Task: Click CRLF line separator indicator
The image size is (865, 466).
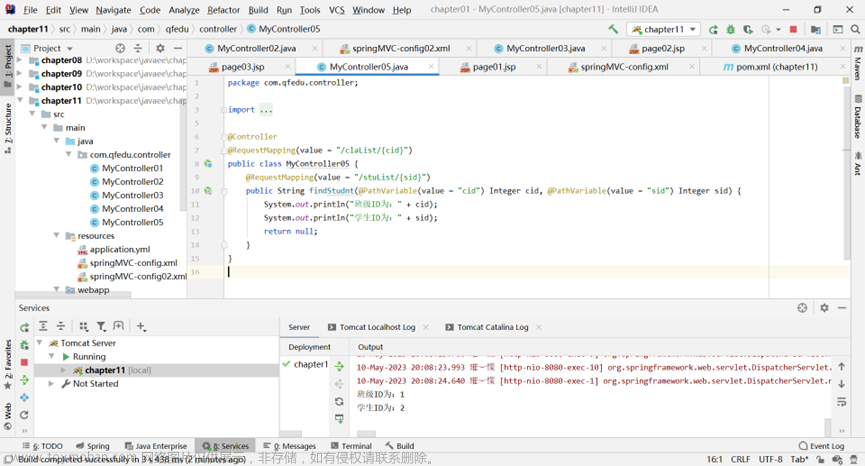Action: click(740, 459)
